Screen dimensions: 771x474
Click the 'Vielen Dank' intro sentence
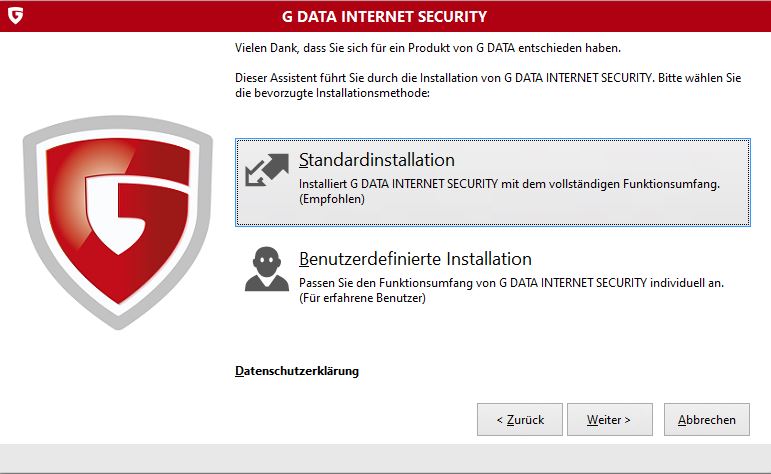(x=427, y=47)
